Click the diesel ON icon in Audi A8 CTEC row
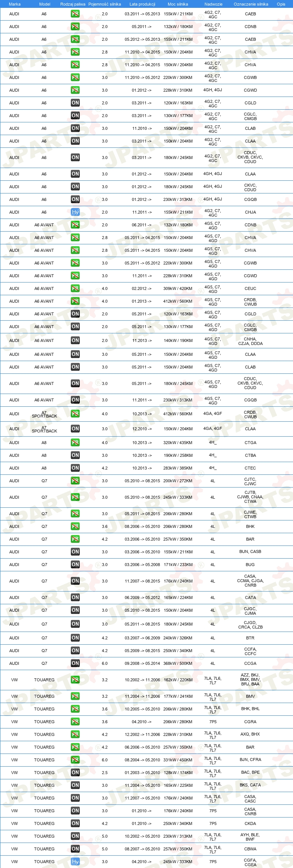This screenshot has height=868, width=293. coord(75,468)
